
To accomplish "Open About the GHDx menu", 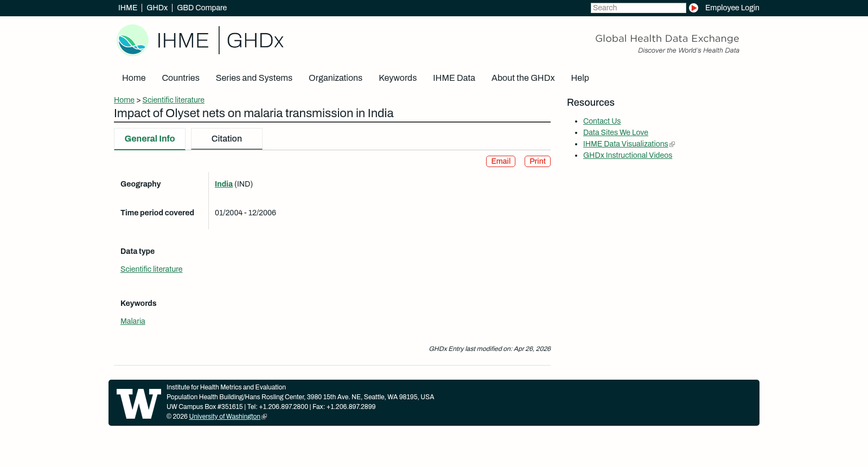I will 523,78.
